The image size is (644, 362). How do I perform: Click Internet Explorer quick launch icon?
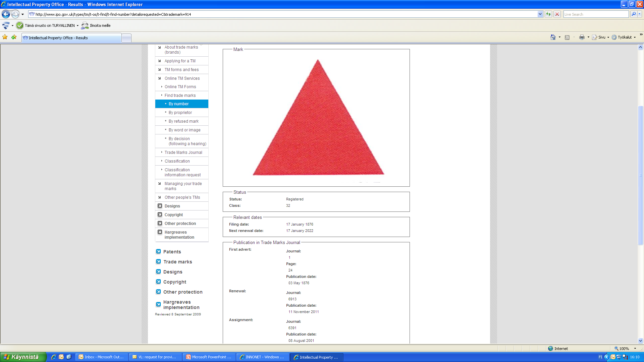(x=53, y=357)
